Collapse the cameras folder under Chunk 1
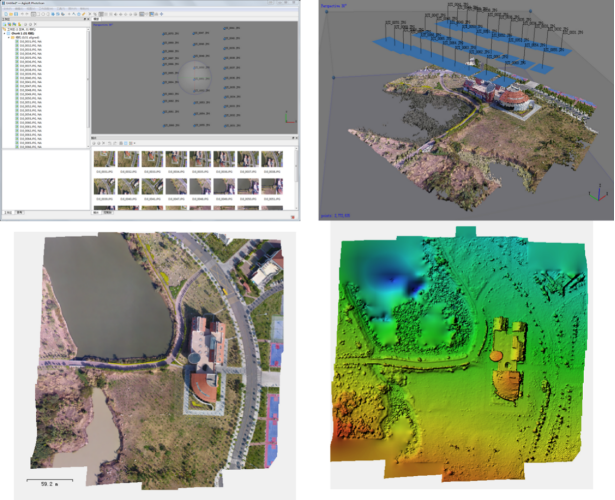Viewport: 615px width, 500px height. (9, 37)
